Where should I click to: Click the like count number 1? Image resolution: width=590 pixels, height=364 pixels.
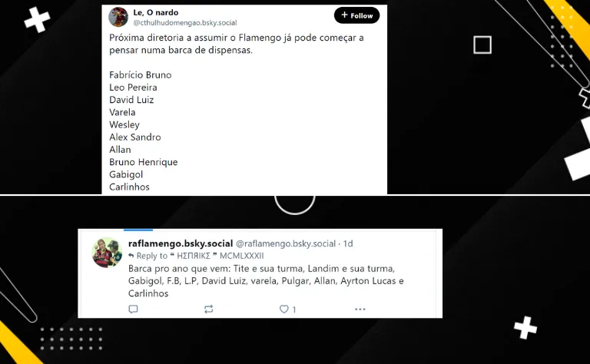coord(294,309)
